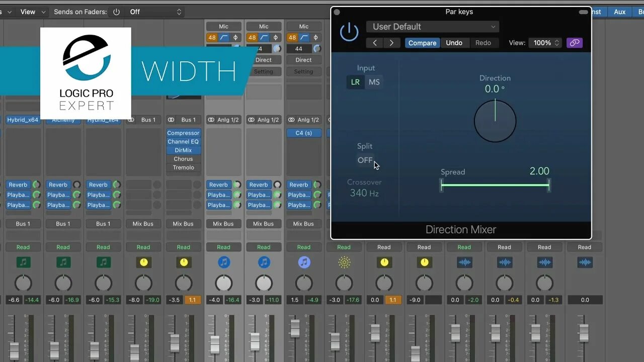Image resolution: width=644 pixels, height=362 pixels.
Task: Bypass Direction Mixer with the power button
Action: [x=349, y=33]
